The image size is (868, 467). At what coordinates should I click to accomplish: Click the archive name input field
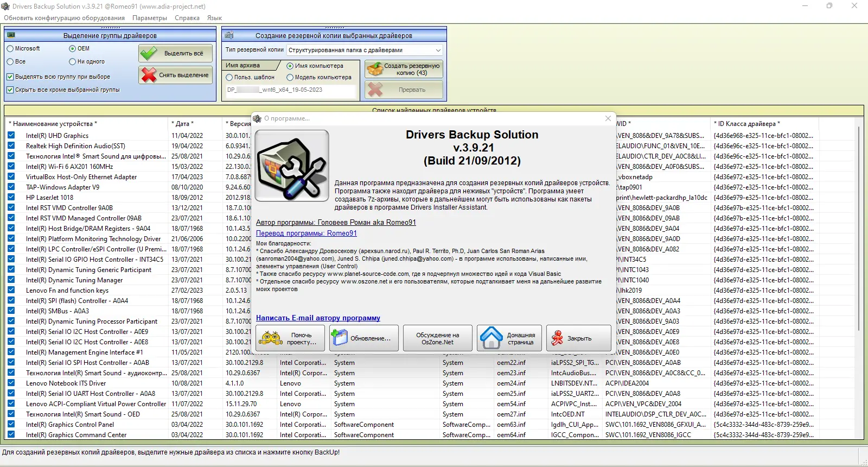click(291, 90)
